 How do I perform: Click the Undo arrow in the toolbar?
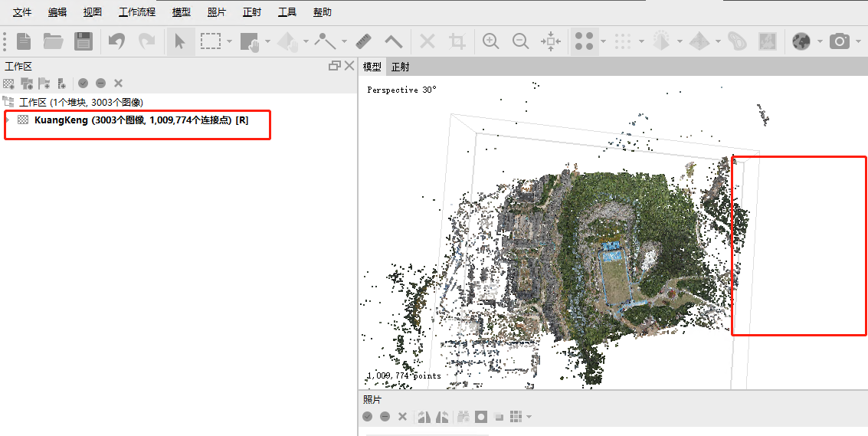pyautogui.click(x=116, y=41)
